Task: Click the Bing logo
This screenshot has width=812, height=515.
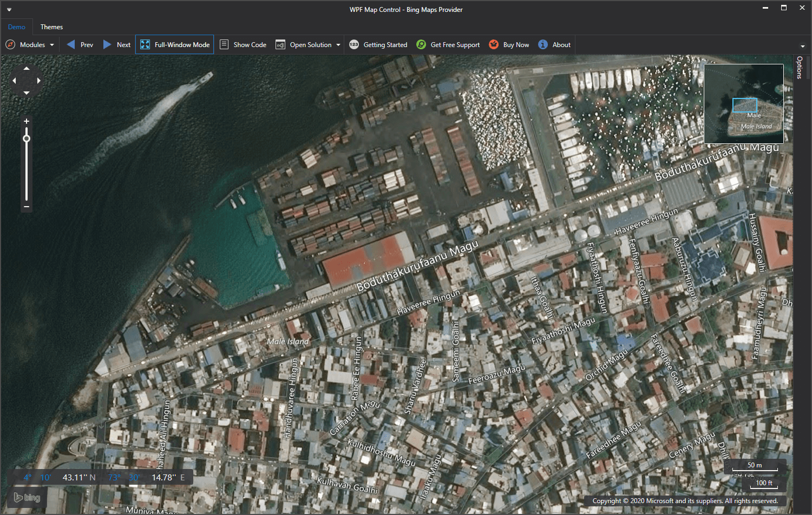Action: point(27,497)
